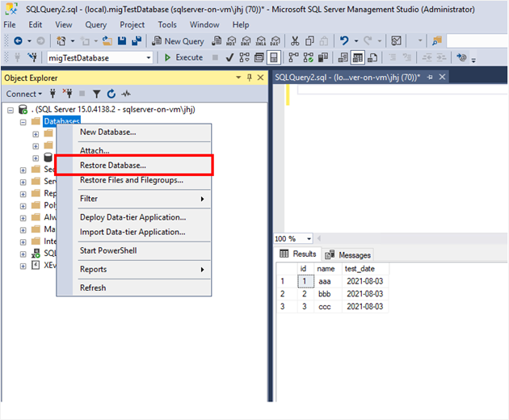Click the Find in Files icon
509x420 pixels.
coord(437,41)
